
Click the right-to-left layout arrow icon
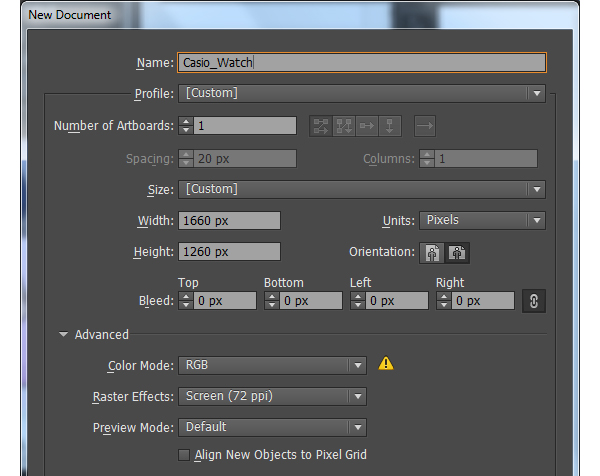[425, 126]
